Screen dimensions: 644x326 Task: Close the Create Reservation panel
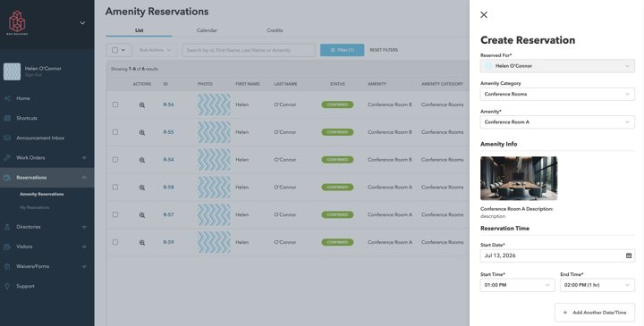[484, 15]
